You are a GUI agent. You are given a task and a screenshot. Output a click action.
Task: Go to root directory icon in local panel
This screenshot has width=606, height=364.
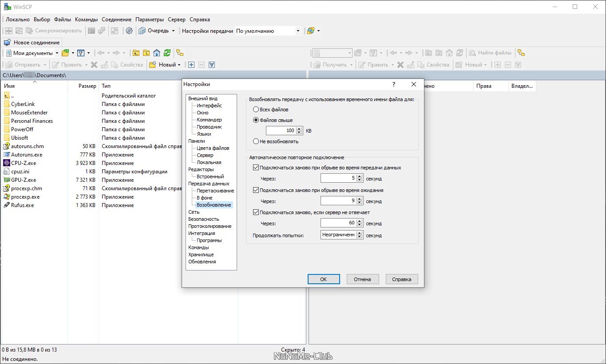[x=146, y=53]
